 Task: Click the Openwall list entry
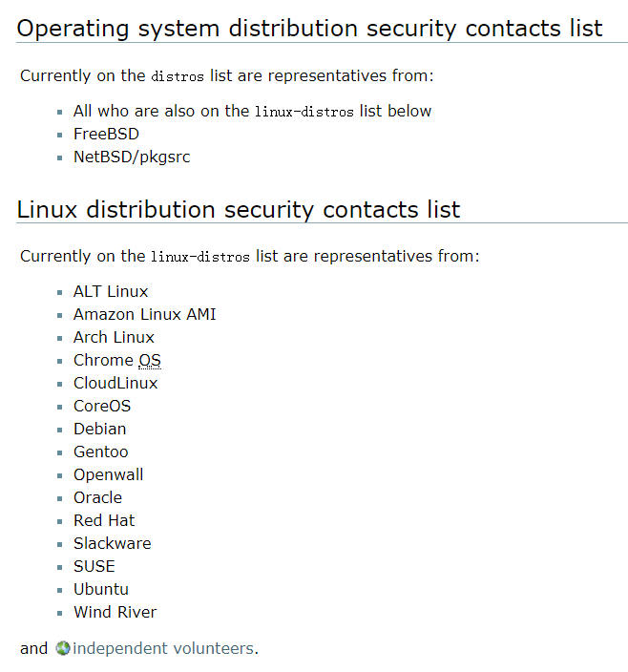pyautogui.click(x=108, y=475)
